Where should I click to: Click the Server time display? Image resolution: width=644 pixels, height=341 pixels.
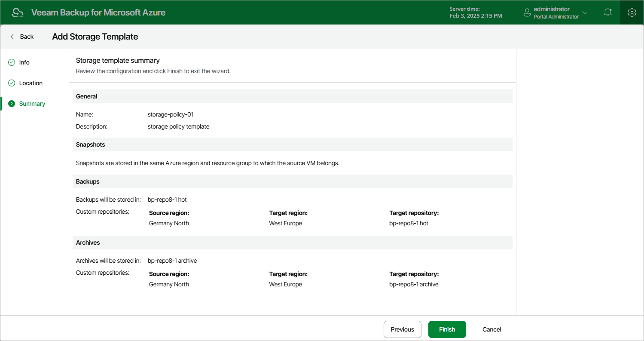(x=476, y=12)
